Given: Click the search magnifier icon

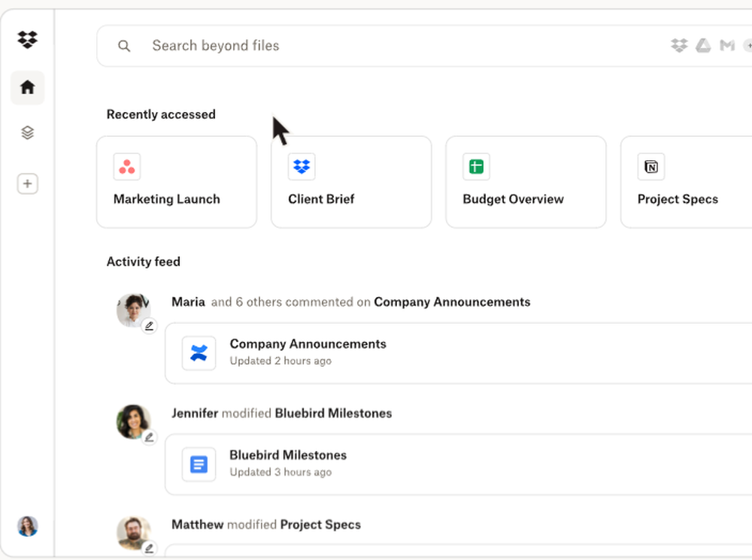Looking at the screenshot, I should [x=124, y=46].
